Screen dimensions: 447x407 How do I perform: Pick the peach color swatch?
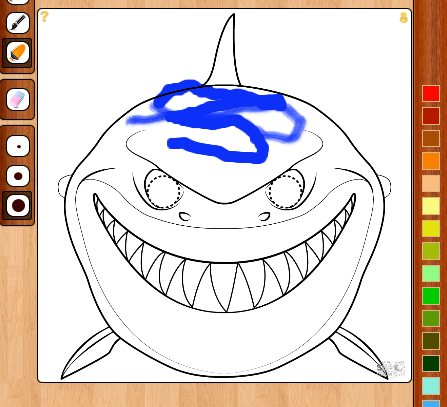coord(431,183)
